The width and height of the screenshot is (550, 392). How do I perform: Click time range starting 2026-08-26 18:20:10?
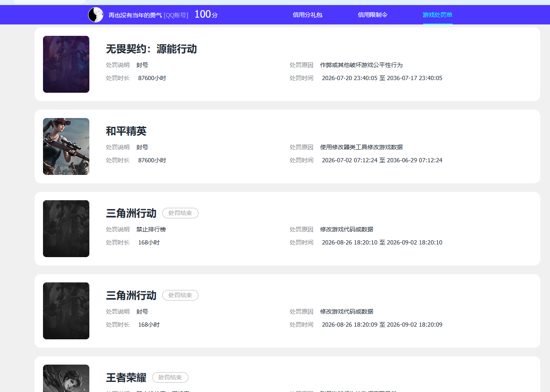(382, 242)
